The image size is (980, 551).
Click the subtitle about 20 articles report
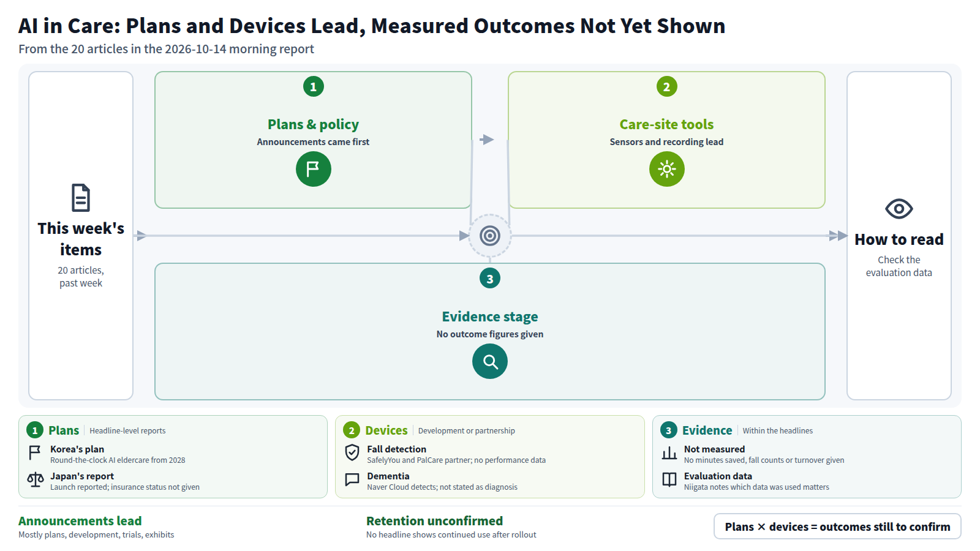[166, 49]
